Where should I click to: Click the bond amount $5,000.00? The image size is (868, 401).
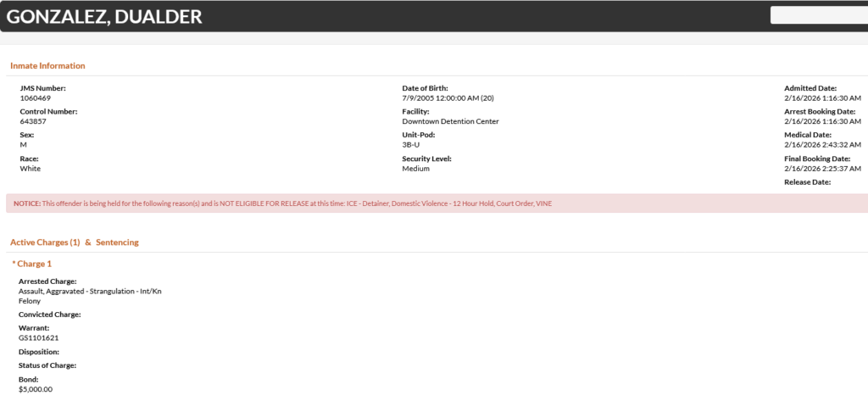36,389
